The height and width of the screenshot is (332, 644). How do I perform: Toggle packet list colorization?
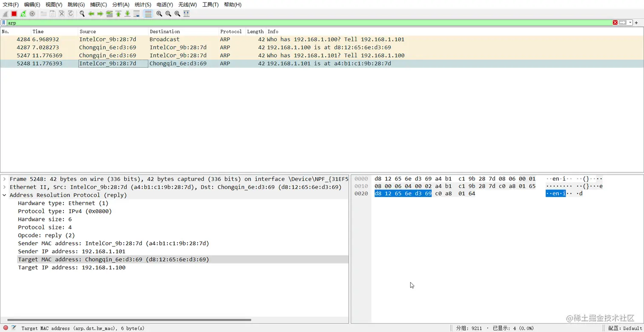(x=148, y=14)
